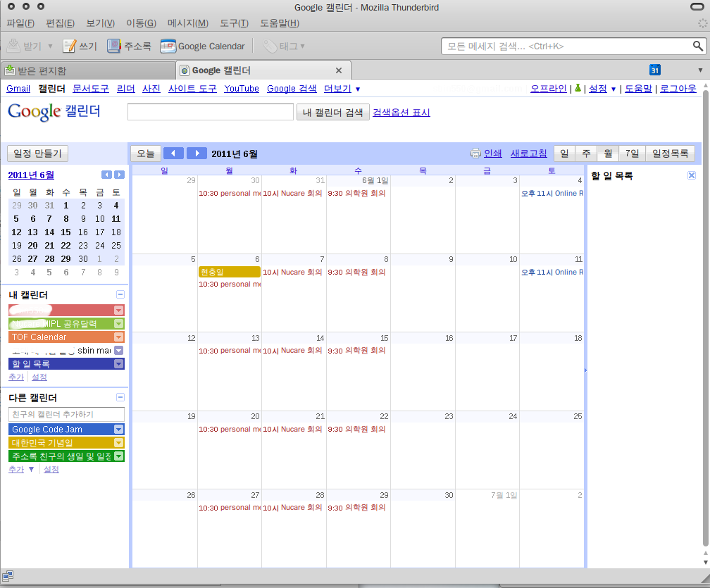
Task: Open the dropdown arrow for TOF Calendar
Action: [118, 337]
